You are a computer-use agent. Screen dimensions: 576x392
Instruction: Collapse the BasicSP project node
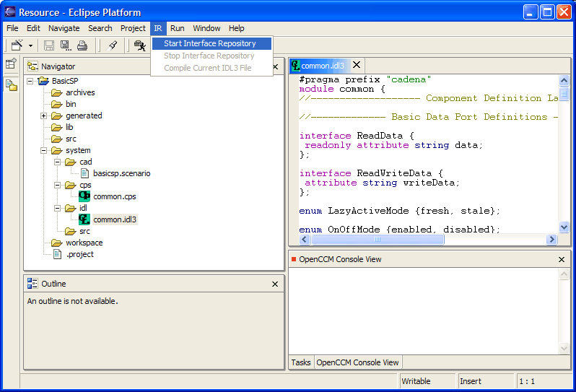click(x=30, y=81)
